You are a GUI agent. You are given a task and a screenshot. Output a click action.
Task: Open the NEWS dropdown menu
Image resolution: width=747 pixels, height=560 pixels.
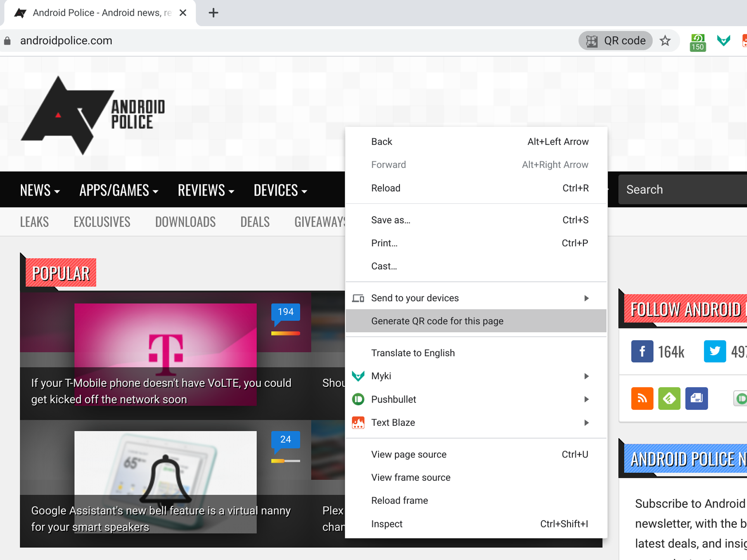[39, 190]
